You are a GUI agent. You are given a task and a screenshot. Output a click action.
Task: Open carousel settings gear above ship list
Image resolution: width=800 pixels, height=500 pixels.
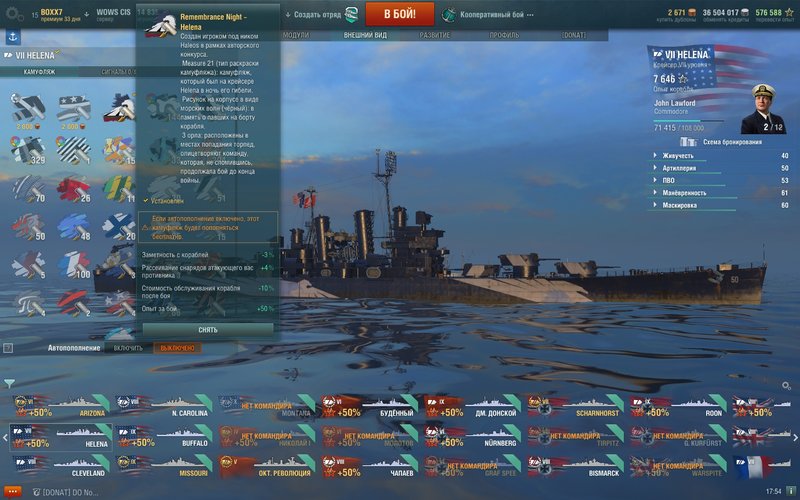[786, 385]
